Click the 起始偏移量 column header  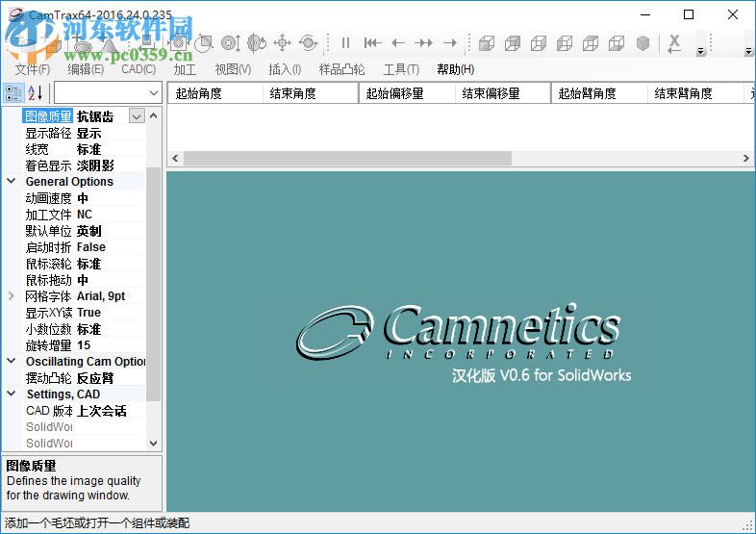click(407, 93)
